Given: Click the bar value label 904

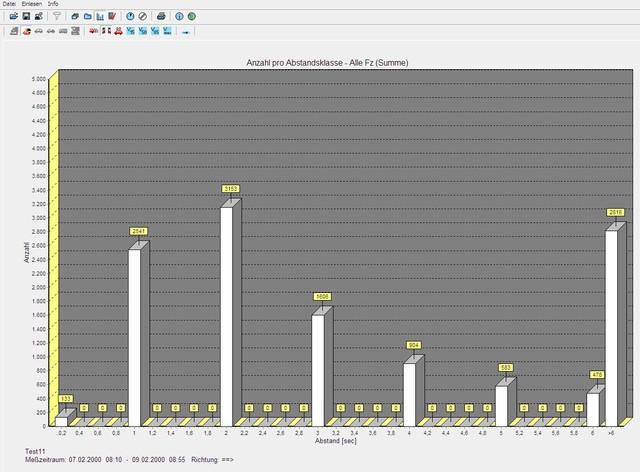Looking at the screenshot, I should point(413,345).
